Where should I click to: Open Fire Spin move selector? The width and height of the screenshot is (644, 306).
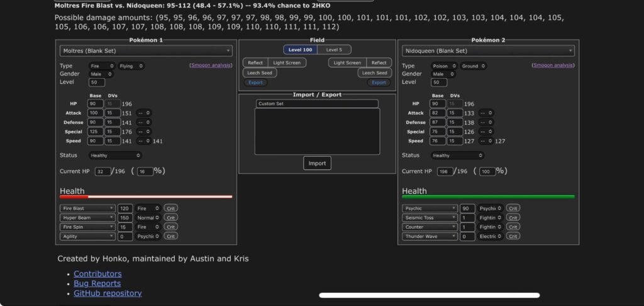[x=87, y=227]
